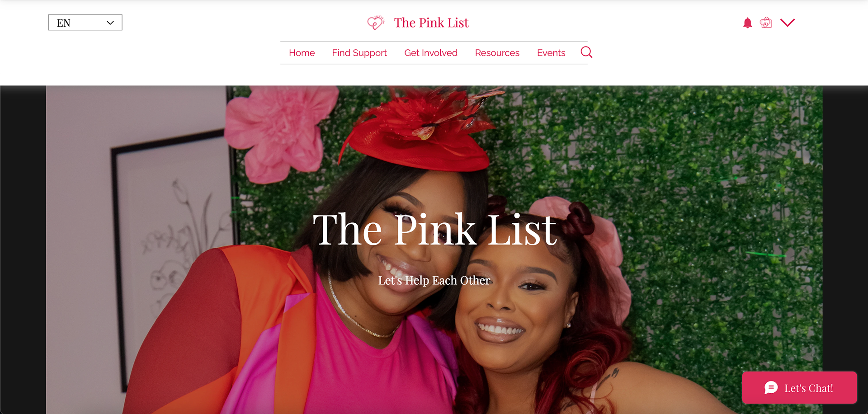
Task: Open the EN language dropdown
Action: click(85, 23)
